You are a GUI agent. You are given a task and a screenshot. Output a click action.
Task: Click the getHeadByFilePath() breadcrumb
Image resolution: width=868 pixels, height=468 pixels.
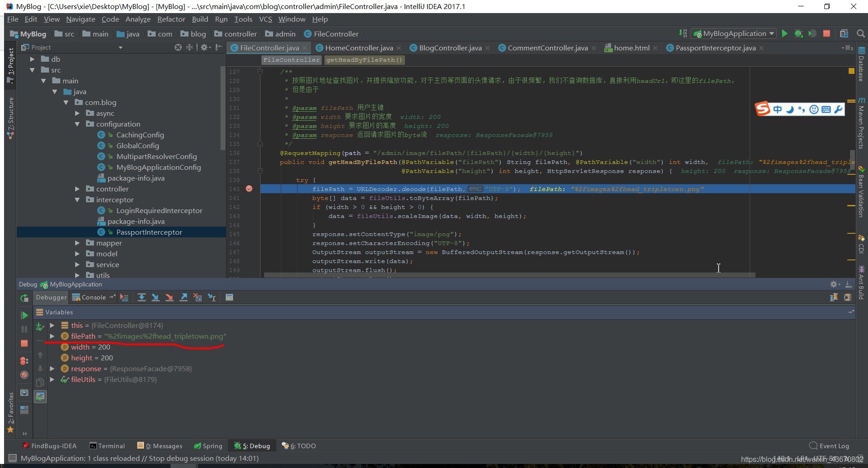point(364,60)
